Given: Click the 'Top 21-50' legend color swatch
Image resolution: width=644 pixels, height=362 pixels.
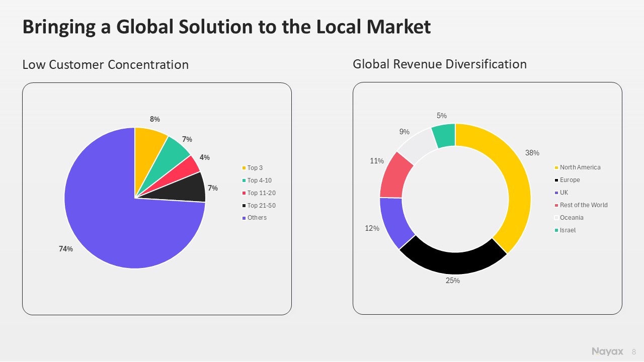Looking at the screenshot, I should (x=244, y=206).
